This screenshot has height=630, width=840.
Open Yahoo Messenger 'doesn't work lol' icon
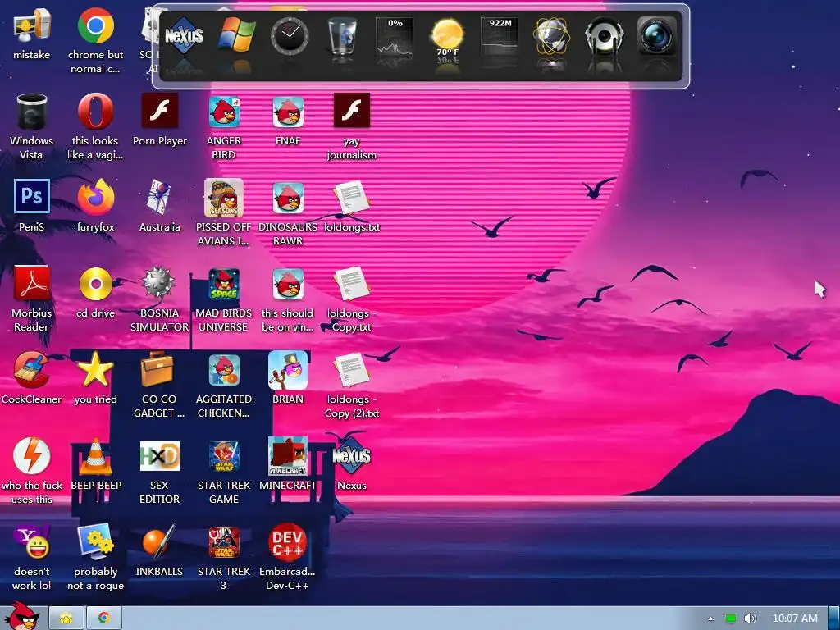[x=31, y=542]
